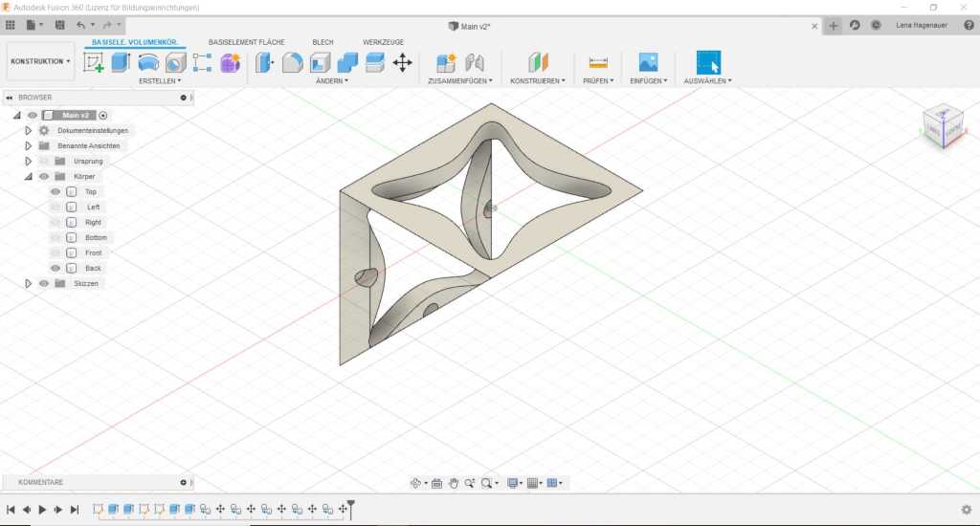Open the PRÜFEN dropdown menu
The width and height of the screenshot is (980, 526).
tap(598, 80)
